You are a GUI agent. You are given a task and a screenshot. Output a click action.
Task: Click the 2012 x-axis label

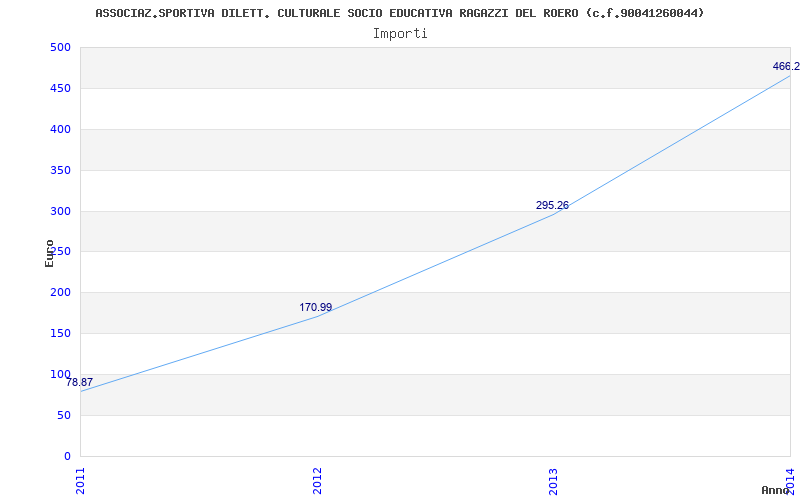click(x=317, y=481)
